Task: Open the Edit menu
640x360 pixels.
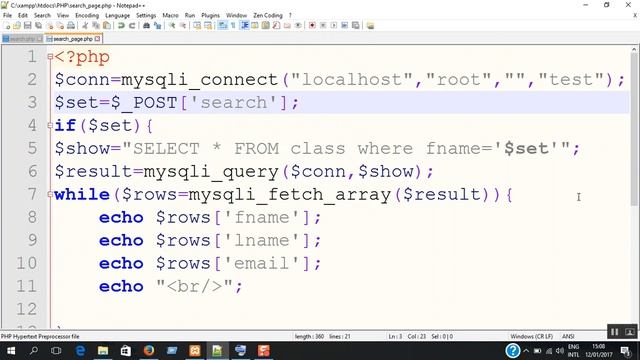Action: point(23,15)
